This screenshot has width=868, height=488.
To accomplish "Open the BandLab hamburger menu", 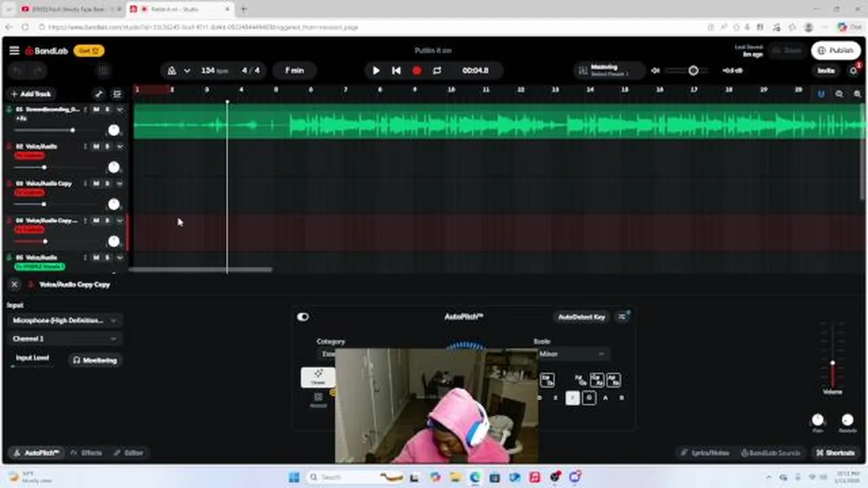I will (x=14, y=51).
